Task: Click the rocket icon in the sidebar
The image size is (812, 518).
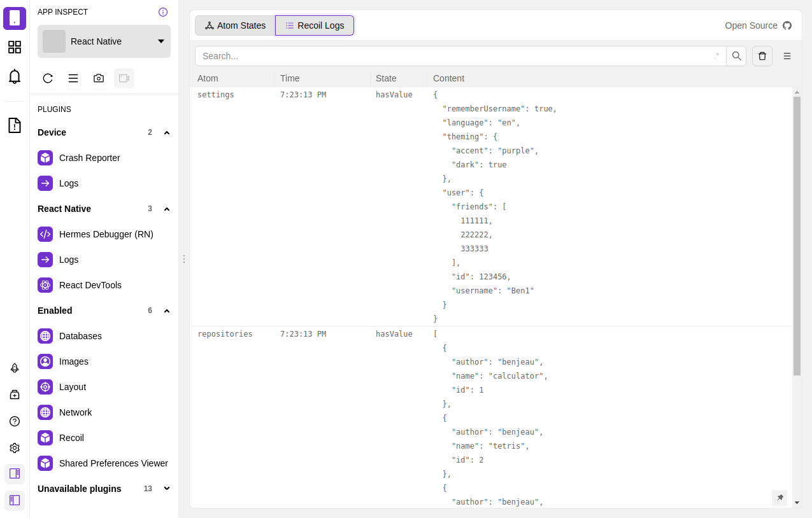Action: pyautogui.click(x=15, y=368)
